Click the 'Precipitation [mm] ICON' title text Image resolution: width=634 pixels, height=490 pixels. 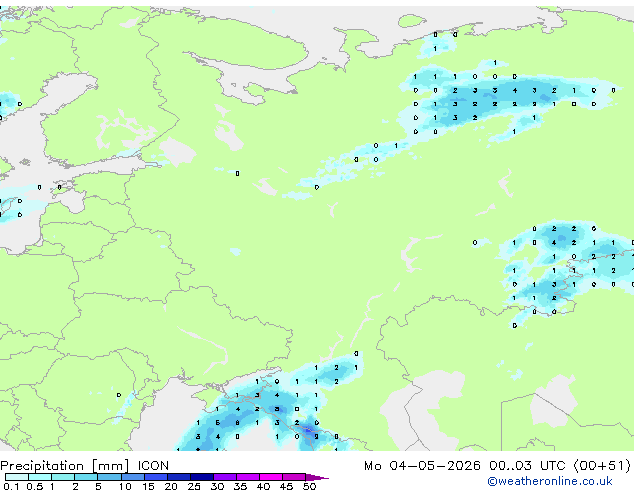(x=85, y=466)
